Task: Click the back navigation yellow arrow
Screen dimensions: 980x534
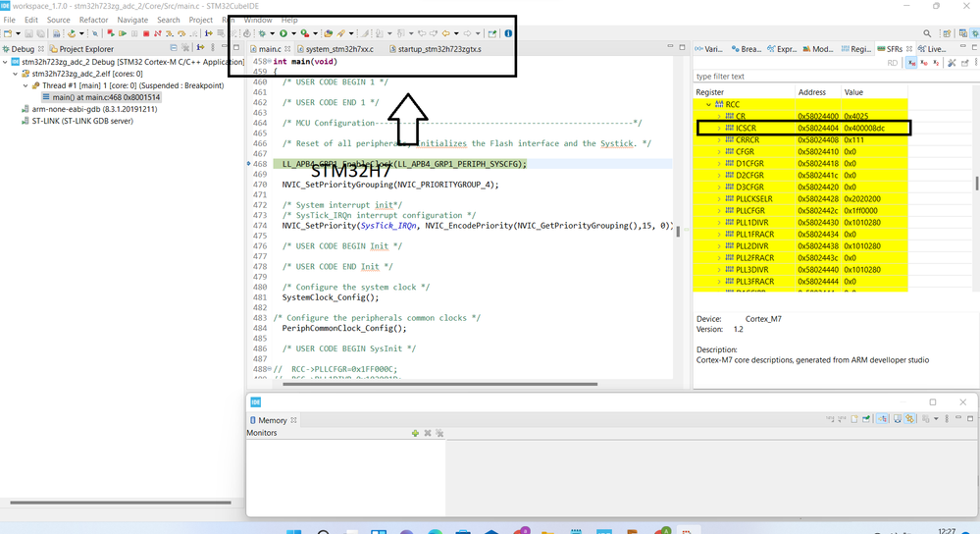Action: pos(445,33)
